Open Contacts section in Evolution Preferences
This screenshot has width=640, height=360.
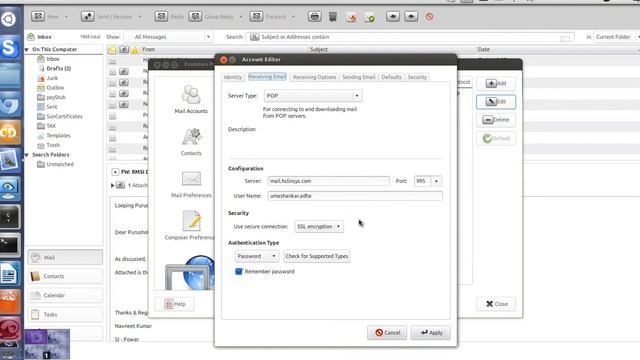click(x=191, y=142)
